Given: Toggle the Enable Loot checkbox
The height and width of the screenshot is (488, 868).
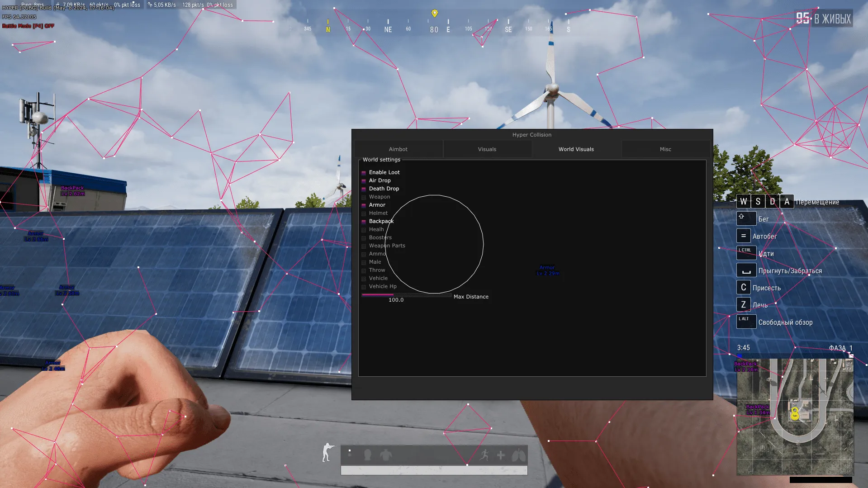Looking at the screenshot, I should pyautogui.click(x=364, y=173).
